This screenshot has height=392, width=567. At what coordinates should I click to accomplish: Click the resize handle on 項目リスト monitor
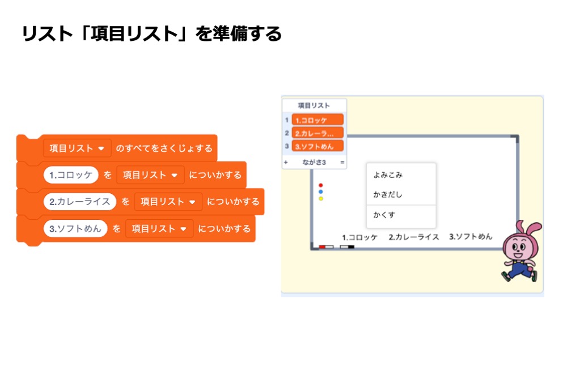tap(342, 163)
